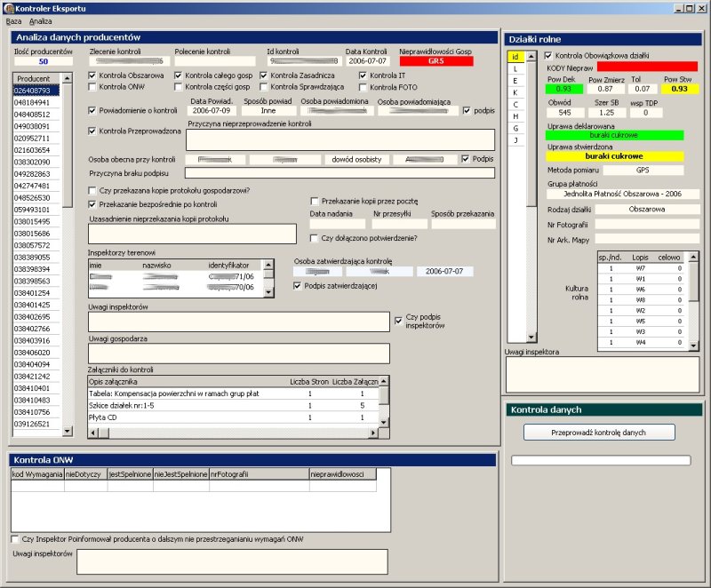Select Kultura rolna row W7
Screen dimensions: 711x588
(x=643, y=268)
